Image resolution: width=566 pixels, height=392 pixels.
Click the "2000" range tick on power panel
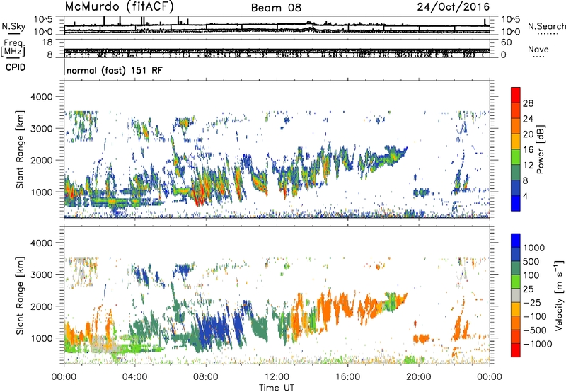point(42,160)
